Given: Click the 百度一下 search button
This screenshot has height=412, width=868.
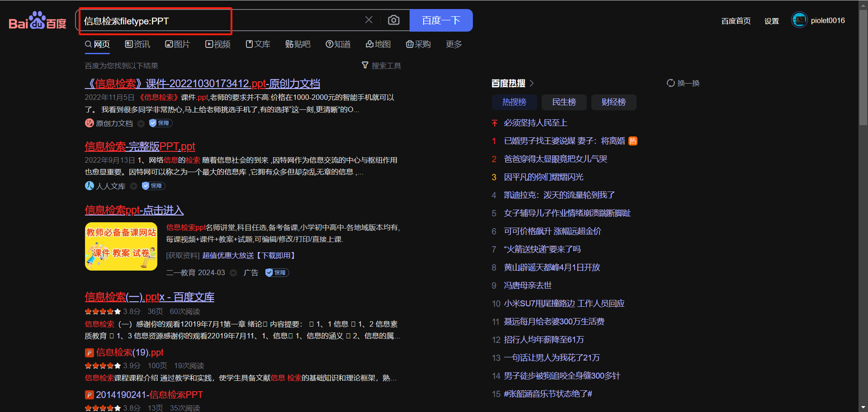Looking at the screenshot, I should point(441,20).
